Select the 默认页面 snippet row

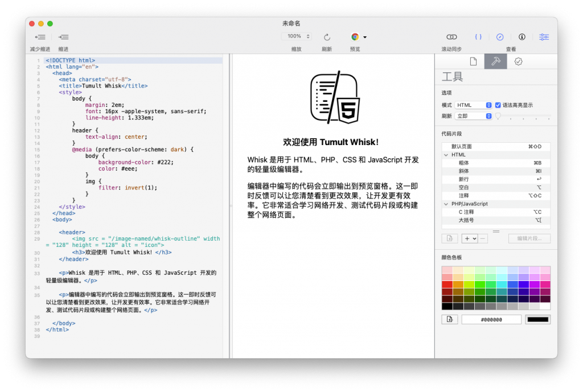click(x=496, y=146)
